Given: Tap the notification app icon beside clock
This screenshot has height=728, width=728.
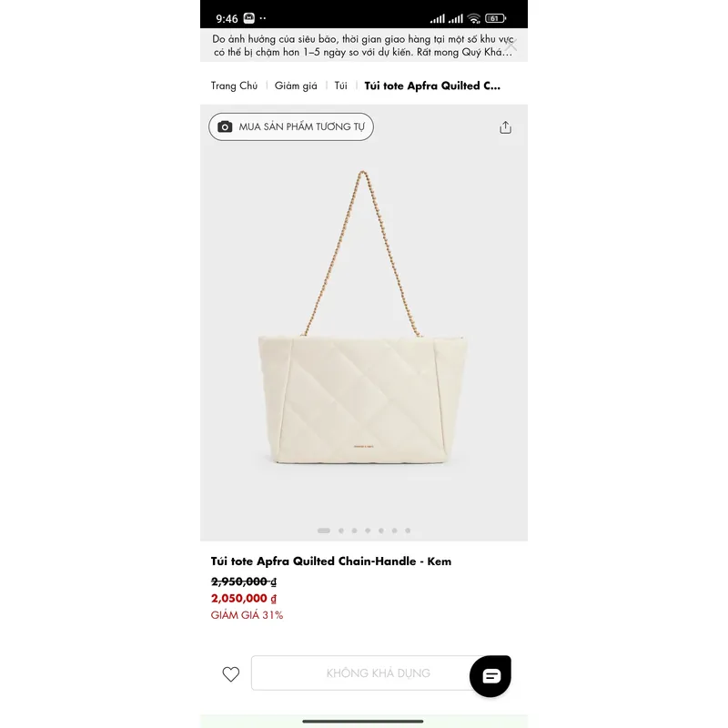Looking at the screenshot, I should (248, 18).
